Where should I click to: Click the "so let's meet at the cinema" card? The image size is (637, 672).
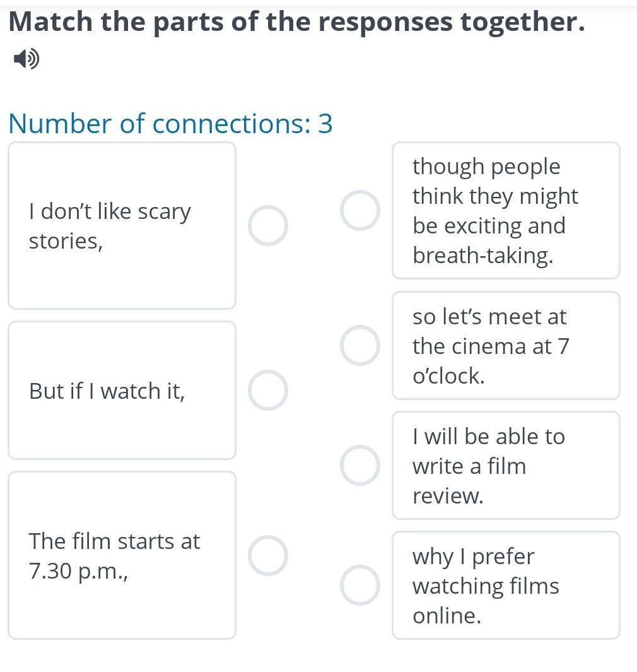coord(506,345)
